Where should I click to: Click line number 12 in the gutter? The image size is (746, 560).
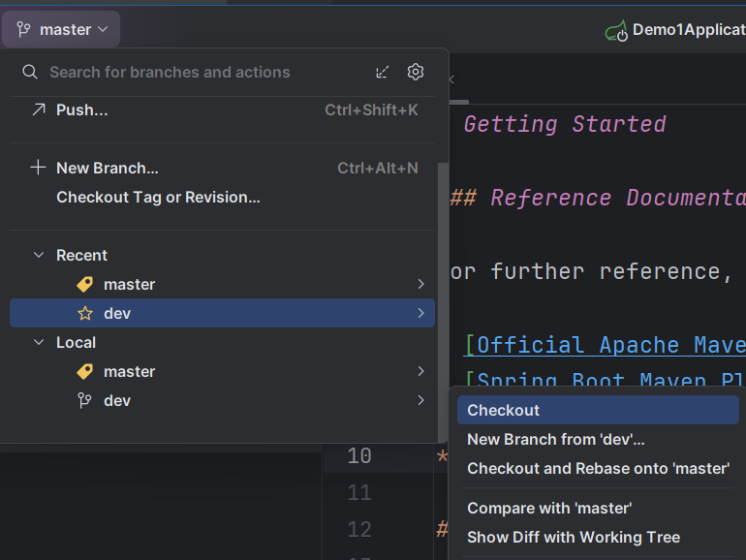pyautogui.click(x=359, y=530)
